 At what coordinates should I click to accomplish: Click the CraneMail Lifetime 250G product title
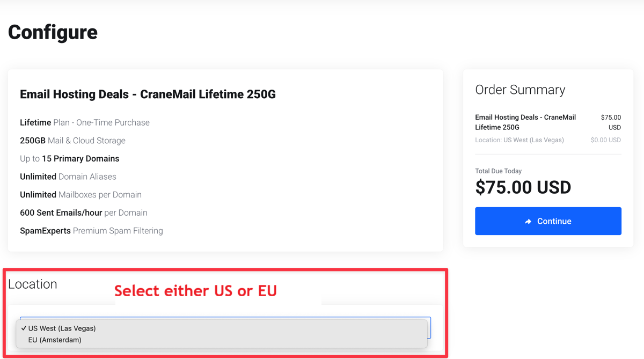148,94
